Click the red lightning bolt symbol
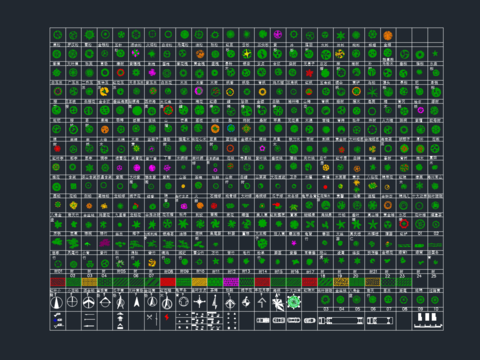The height and width of the screenshot is (360, 480). (167, 317)
